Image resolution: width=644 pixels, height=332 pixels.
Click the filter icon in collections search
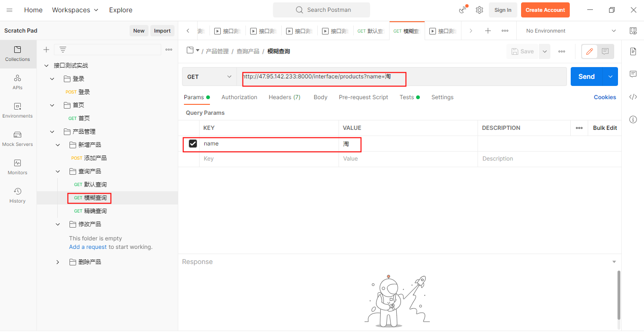pyautogui.click(x=62, y=50)
